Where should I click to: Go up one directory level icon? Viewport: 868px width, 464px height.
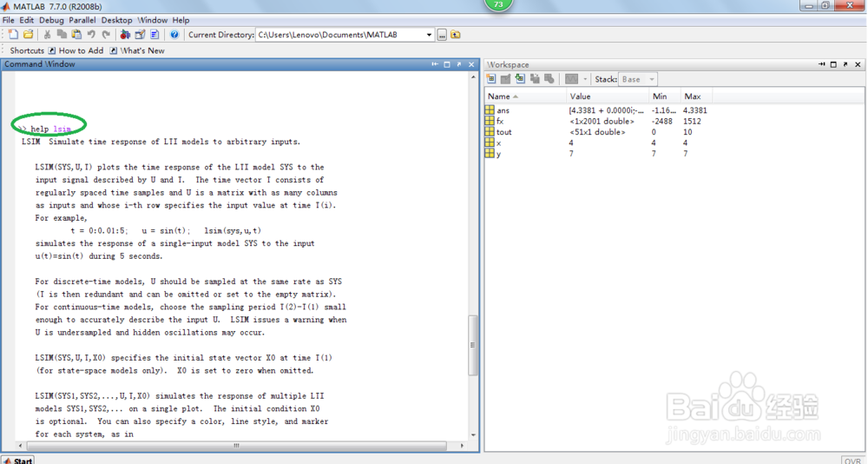point(456,35)
